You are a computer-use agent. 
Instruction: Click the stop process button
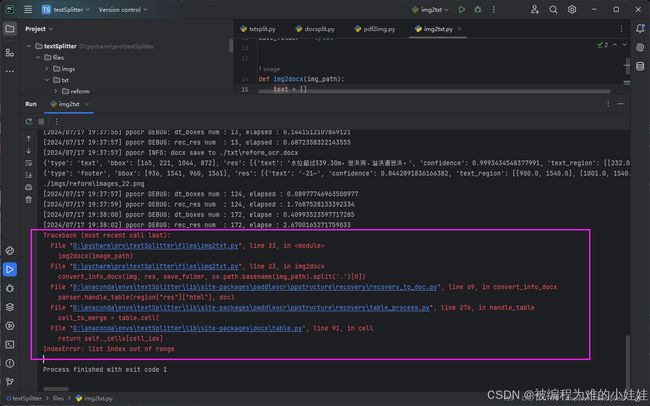(x=41, y=122)
